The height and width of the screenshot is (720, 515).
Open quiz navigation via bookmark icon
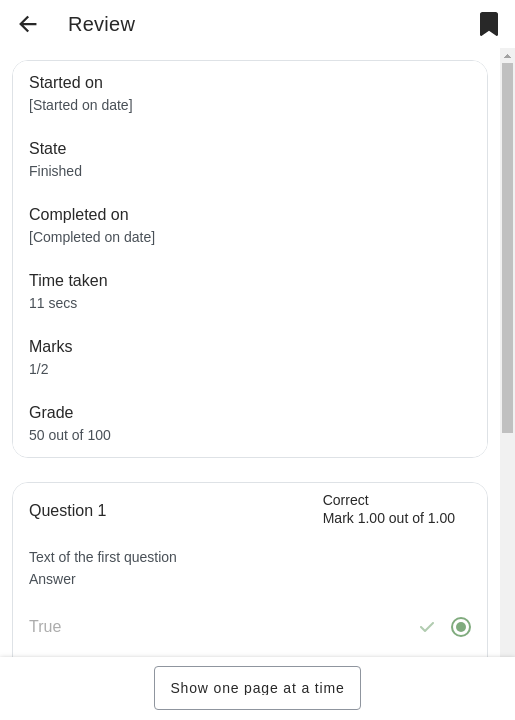click(489, 24)
